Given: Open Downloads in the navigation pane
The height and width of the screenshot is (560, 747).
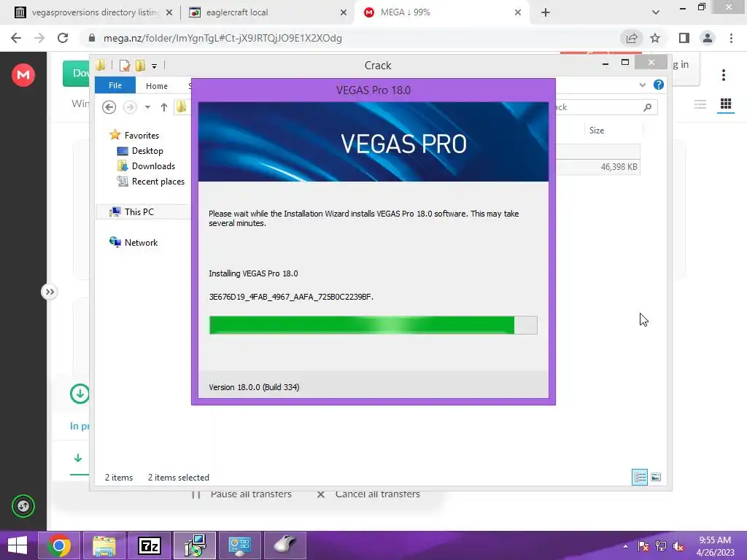Looking at the screenshot, I should [x=153, y=166].
